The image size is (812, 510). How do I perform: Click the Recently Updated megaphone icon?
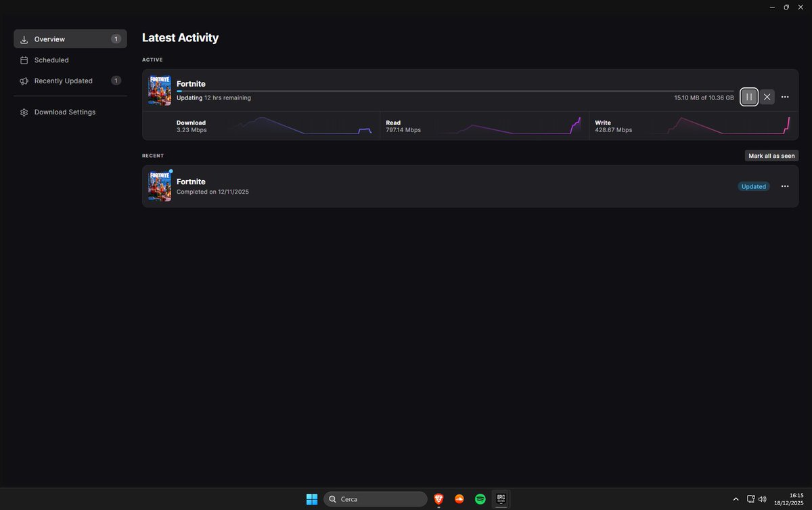coord(24,81)
